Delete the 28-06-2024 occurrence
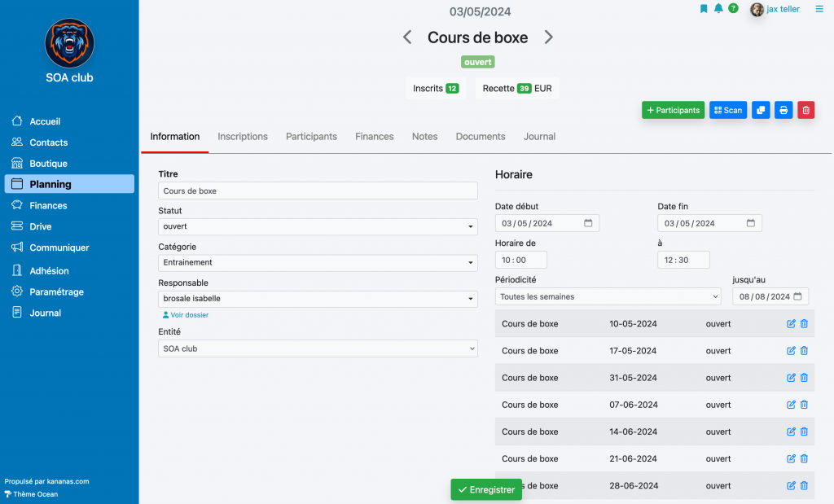Viewport: 834px width, 504px height. (804, 486)
